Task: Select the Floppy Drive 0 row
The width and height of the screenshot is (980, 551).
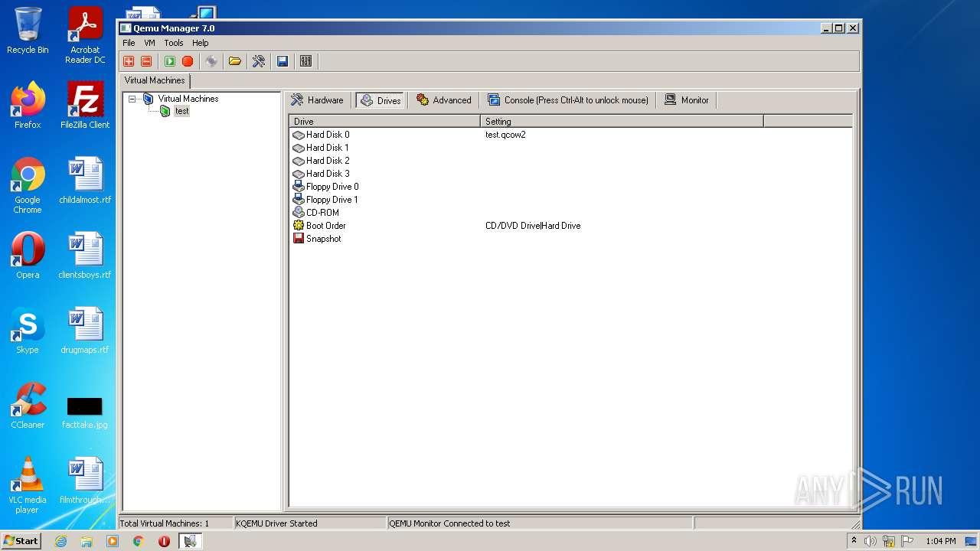Action: [x=570, y=187]
